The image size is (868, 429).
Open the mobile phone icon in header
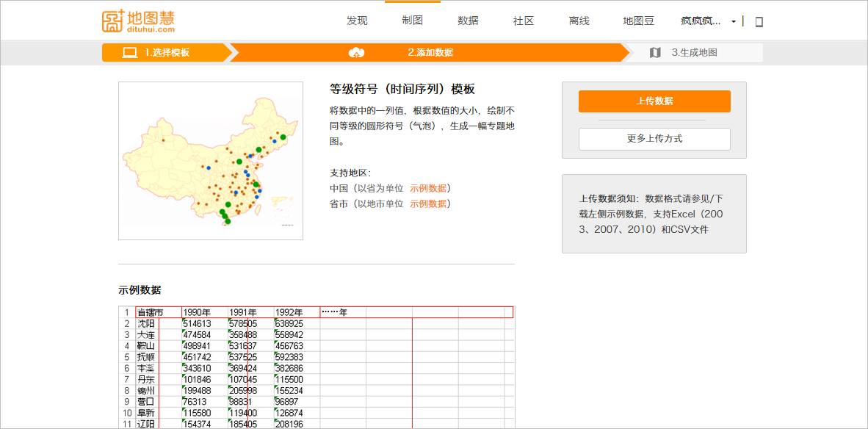coord(759,21)
